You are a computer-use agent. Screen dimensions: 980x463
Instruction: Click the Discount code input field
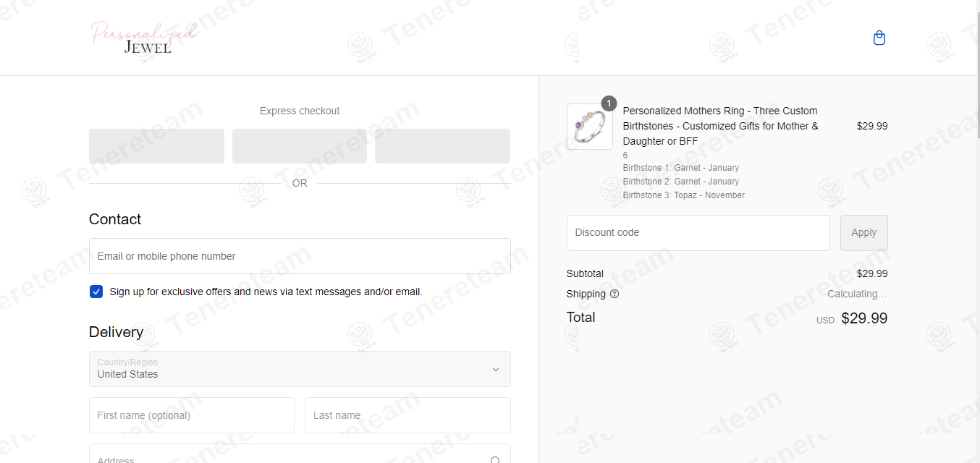(x=698, y=233)
